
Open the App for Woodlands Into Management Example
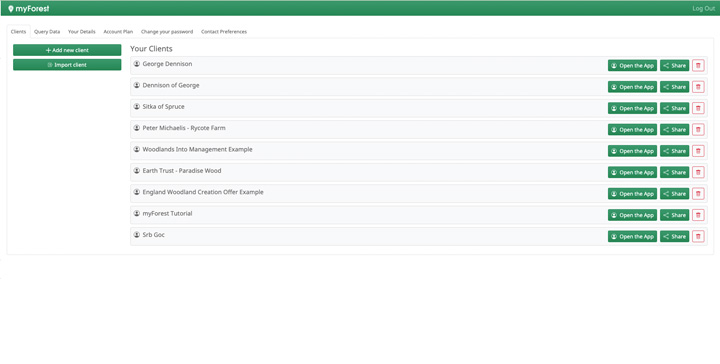click(632, 151)
